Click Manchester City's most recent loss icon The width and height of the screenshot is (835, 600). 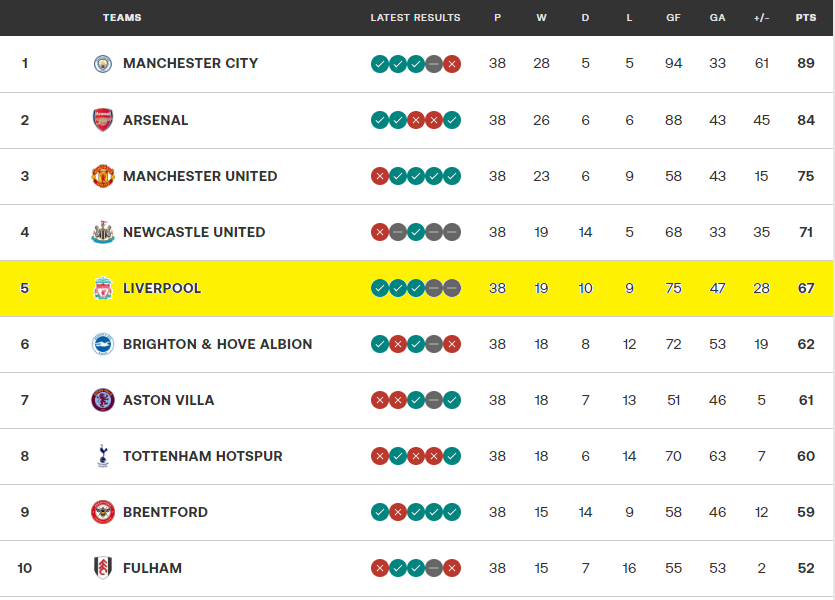click(452, 64)
